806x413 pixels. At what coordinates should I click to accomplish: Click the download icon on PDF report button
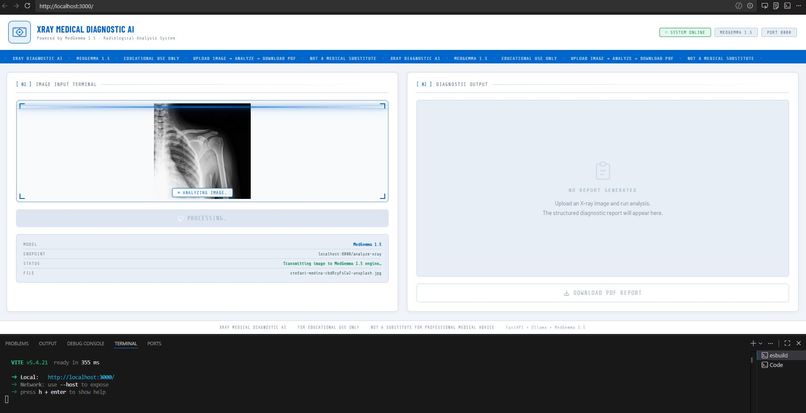coord(566,293)
